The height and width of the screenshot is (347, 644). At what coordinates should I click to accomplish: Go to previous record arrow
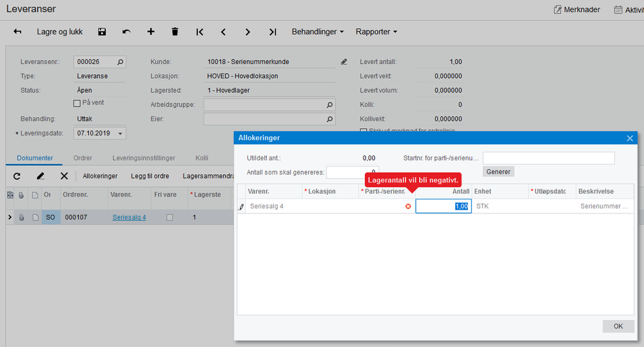pos(224,32)
